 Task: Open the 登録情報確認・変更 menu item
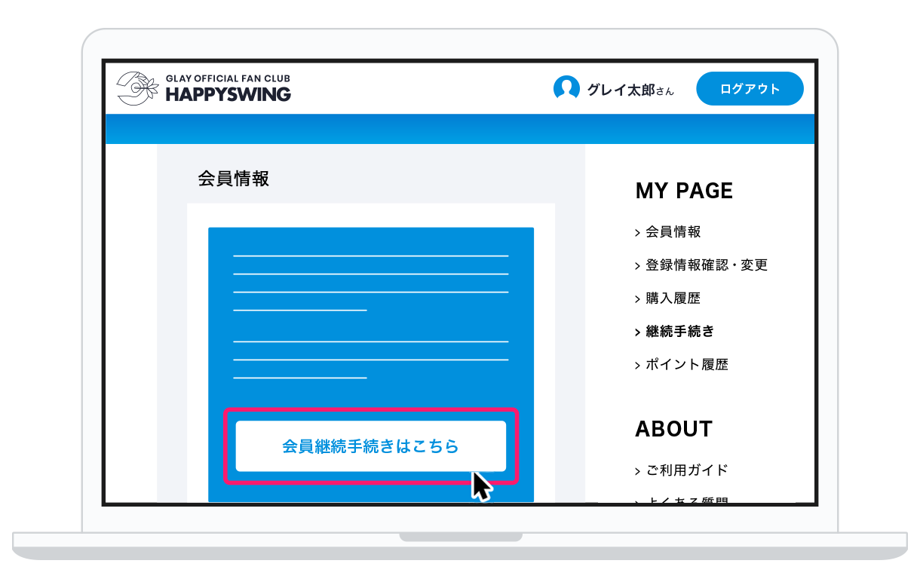tap(707, 265)
